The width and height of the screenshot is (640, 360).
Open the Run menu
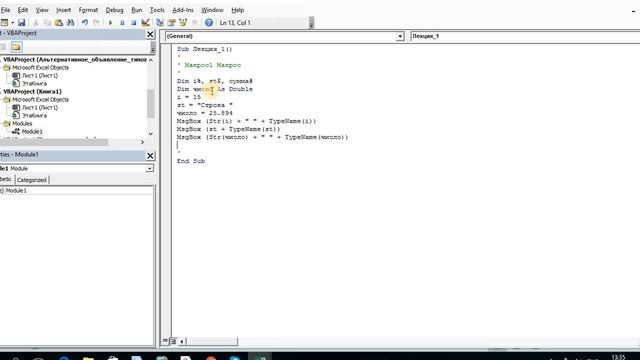137,10
